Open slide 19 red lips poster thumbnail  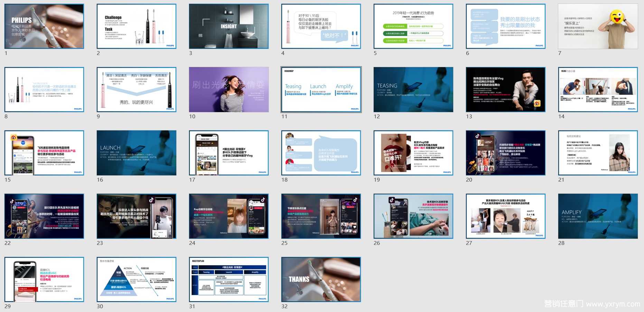413,153
